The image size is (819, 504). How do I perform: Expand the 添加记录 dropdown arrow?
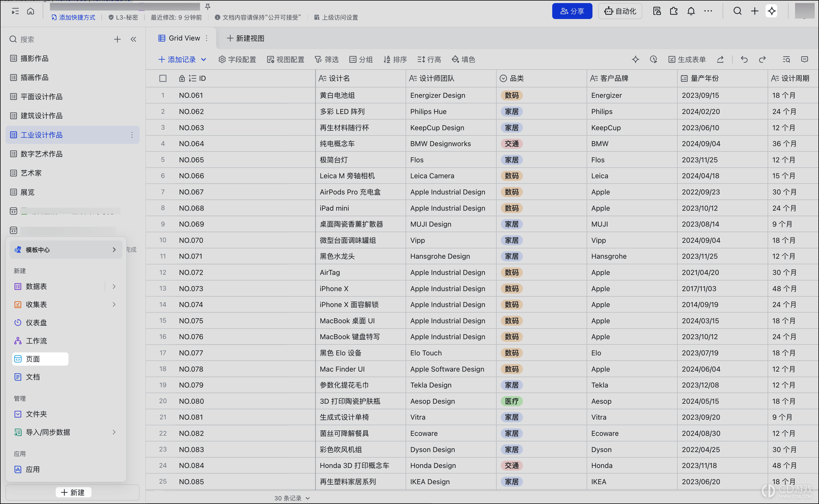(x=204, y=60)
